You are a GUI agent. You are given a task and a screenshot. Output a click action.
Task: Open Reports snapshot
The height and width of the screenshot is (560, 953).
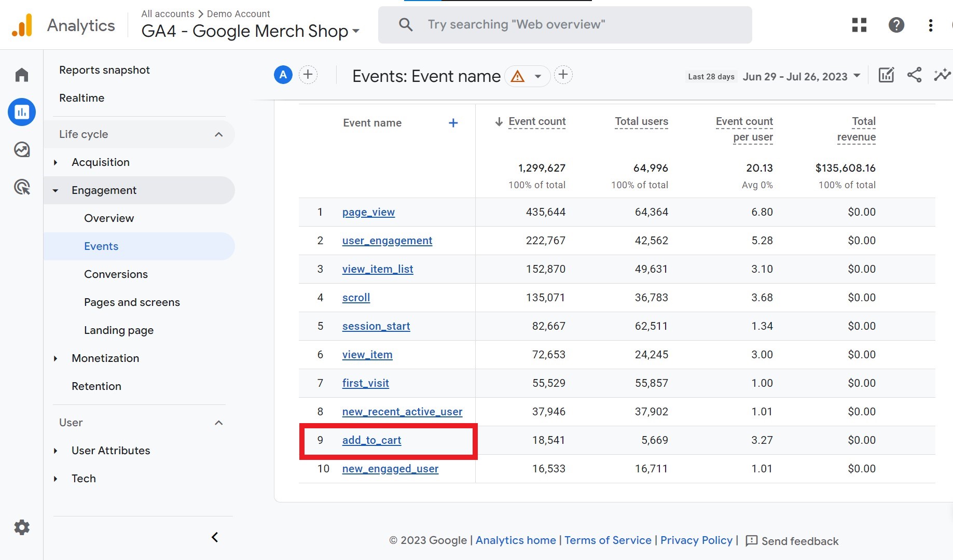pos(104,70)
